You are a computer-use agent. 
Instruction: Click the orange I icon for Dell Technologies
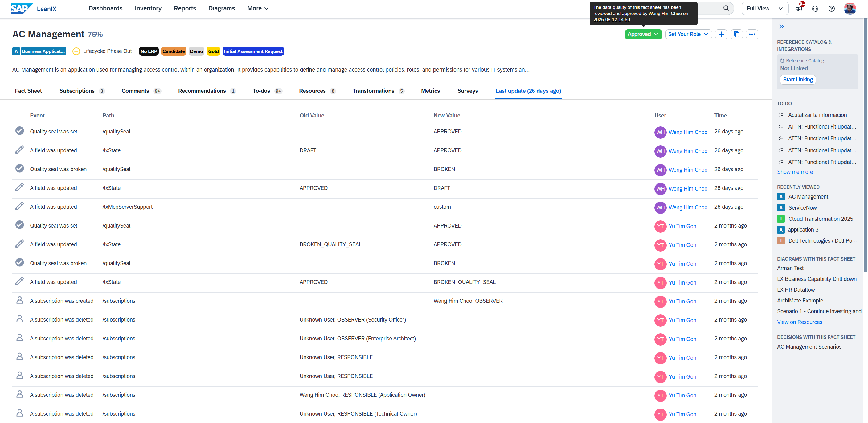click(781, 241)
